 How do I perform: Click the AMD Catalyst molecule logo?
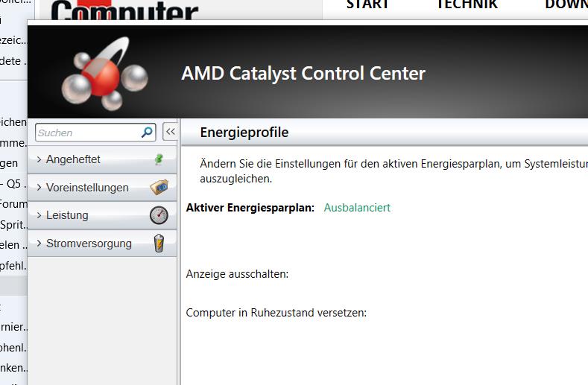coord(104,74)
